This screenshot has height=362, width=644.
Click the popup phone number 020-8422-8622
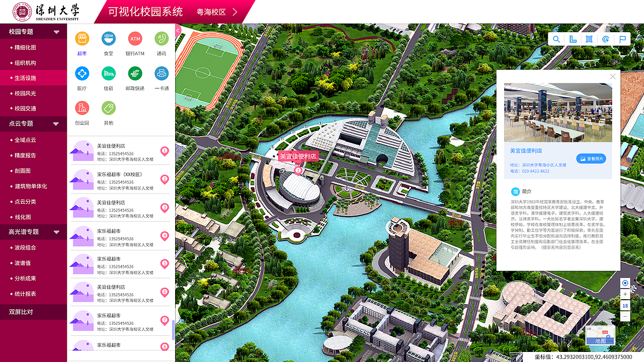pyautogui.click(x=535, y=171)
